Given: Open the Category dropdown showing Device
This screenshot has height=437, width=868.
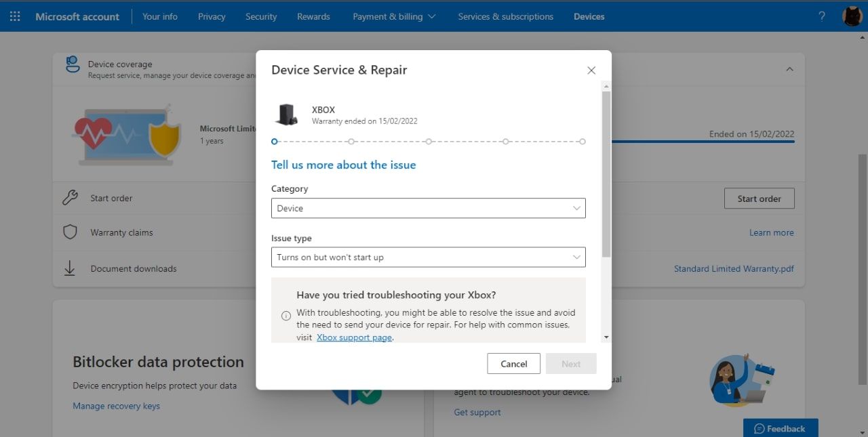Looking at the screenshot, I should tap(428, 208).
